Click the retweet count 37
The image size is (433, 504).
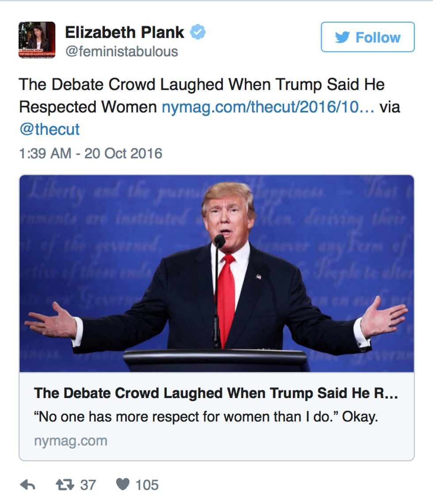(88, 485)
